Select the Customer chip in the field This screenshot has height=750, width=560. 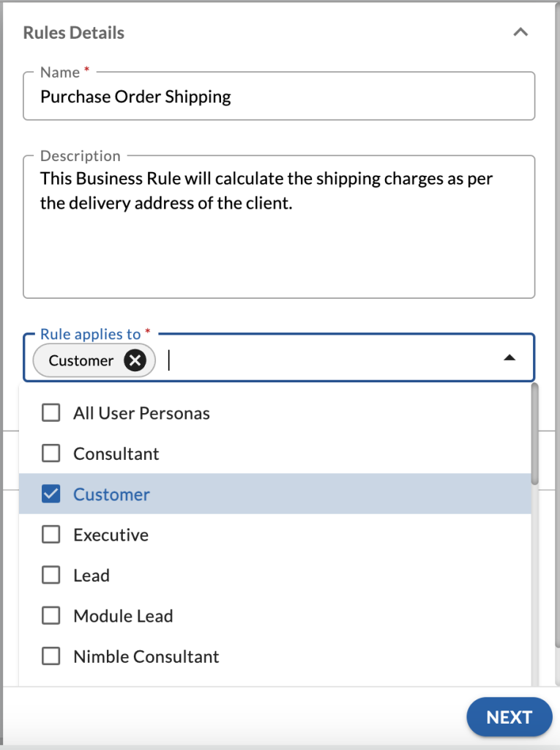81,360
